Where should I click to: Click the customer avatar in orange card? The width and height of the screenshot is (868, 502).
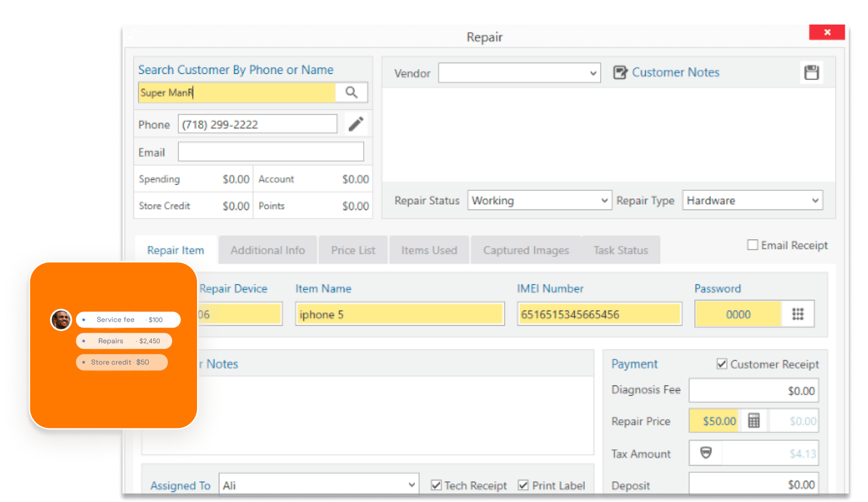61,320
